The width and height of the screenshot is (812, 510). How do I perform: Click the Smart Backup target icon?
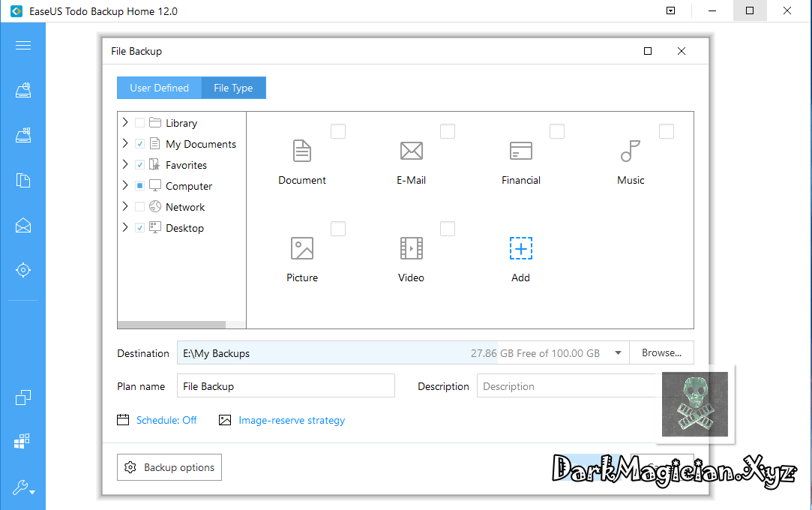[22, 270]
